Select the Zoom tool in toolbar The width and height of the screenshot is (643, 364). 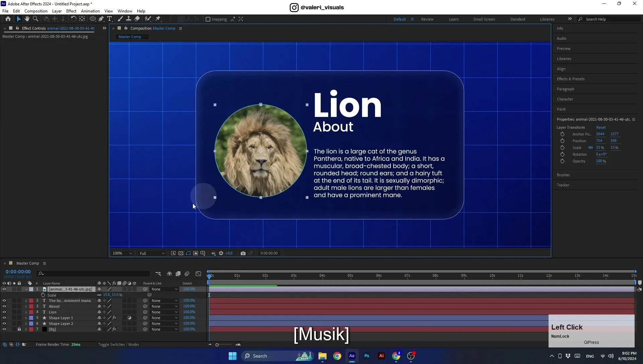click(35, 19)
